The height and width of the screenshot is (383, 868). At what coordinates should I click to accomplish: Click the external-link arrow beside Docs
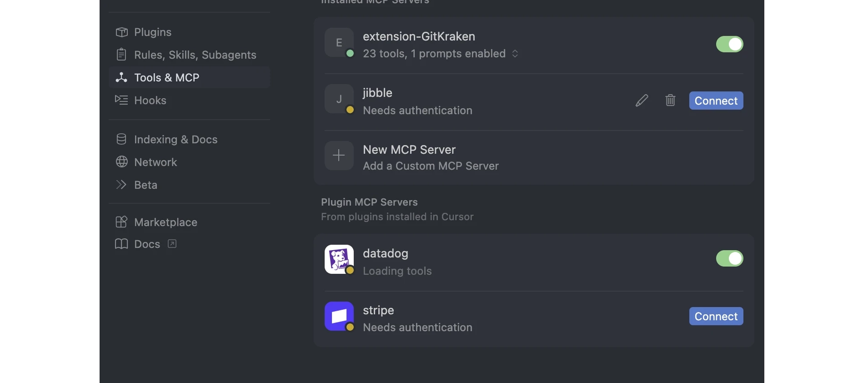[x=172, y=244]
